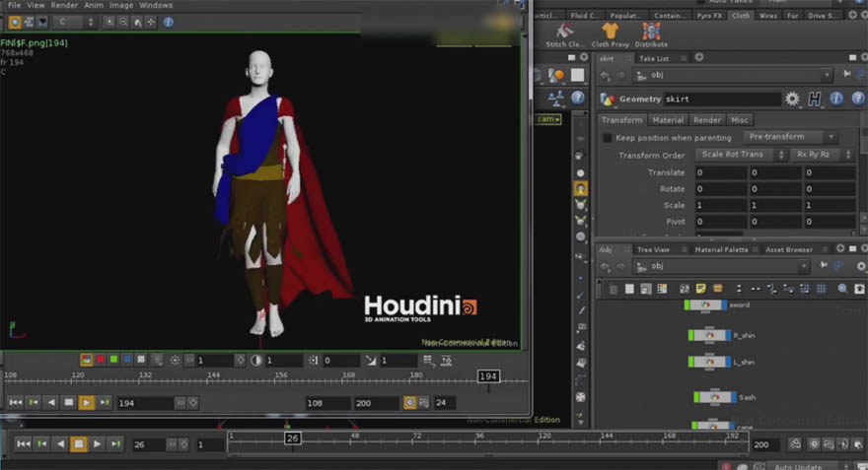The width and height of the screenshot is (868, 470).
Task: Toggle MPlay green channel display
Action: click(x=113, y=360)
